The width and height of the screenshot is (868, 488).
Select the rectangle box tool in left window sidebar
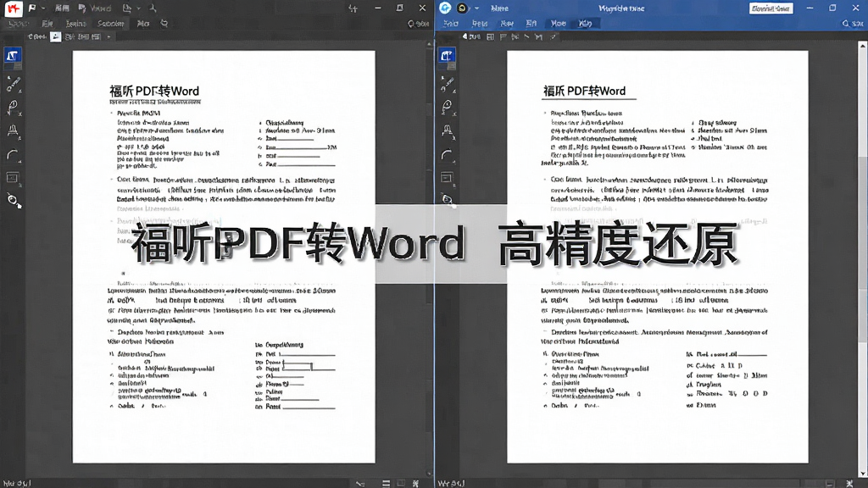pyautogui.click(x=13, y=178)
